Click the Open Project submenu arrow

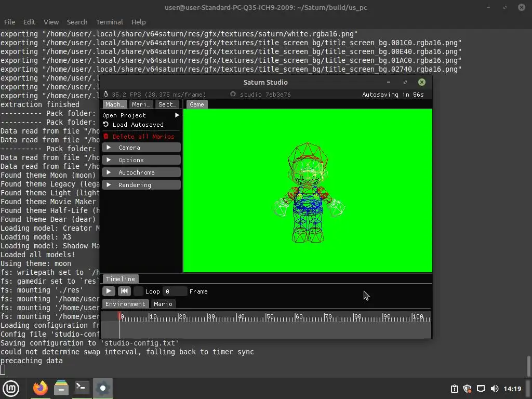tap(177, 115)
